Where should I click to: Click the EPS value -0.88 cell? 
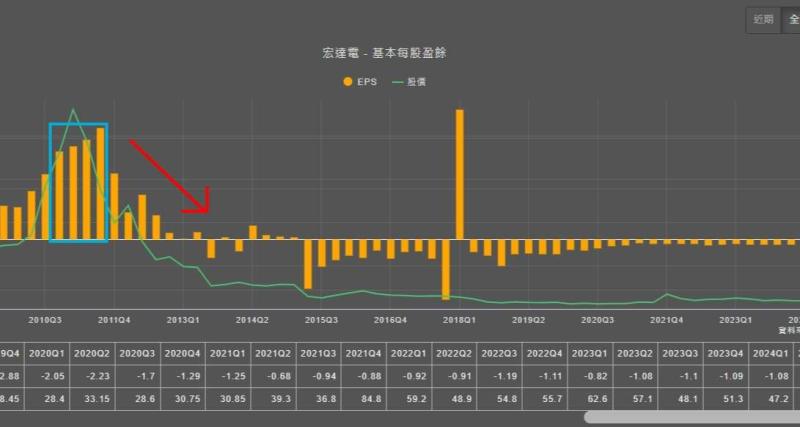(363, 376)
